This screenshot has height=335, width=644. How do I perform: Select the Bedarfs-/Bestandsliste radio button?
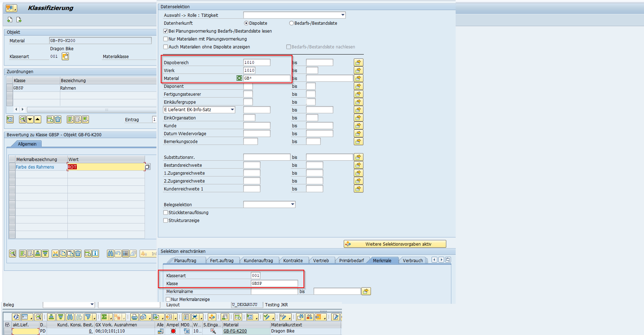pyautogui.click(x=291, y=23)
